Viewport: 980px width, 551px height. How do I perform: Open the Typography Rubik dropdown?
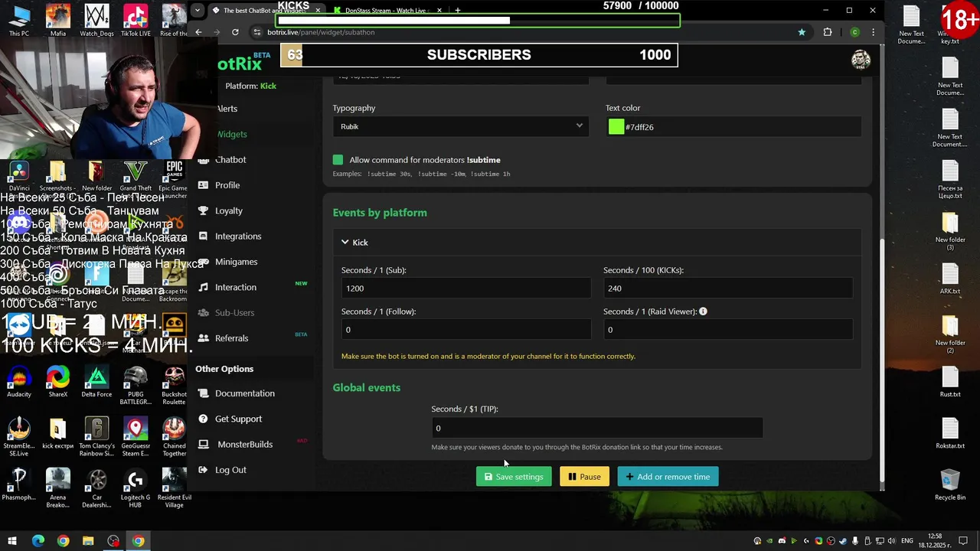click(461, 126)
